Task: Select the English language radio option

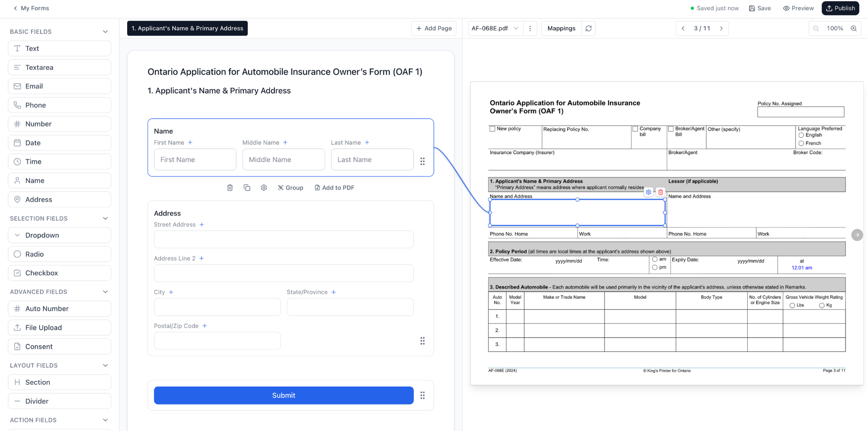Action: point(801,135)
